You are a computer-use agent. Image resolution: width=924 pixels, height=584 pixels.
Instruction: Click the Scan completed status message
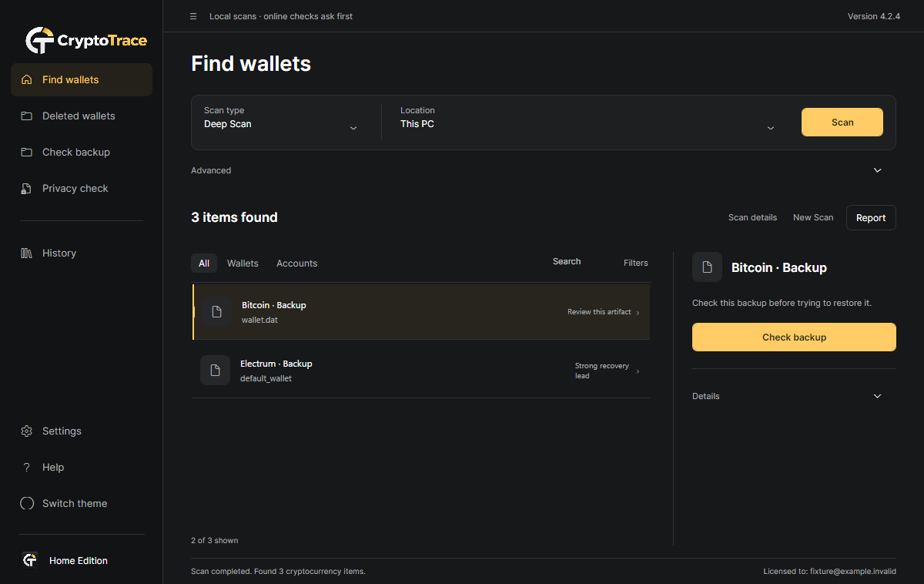tap(278, 571)
